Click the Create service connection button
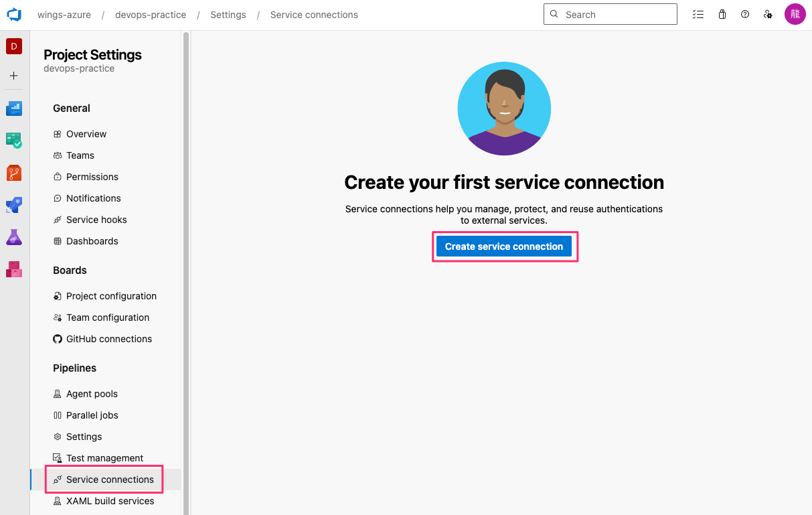 tap(504, 246)
